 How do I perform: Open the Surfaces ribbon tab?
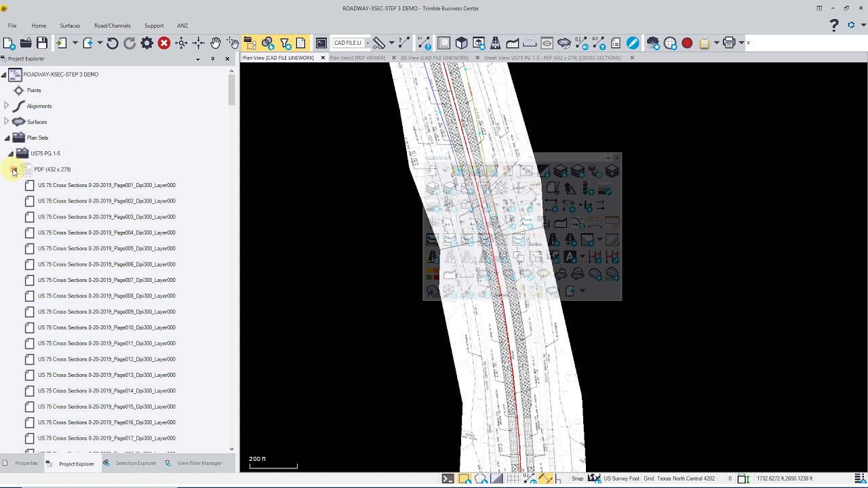pos(70,26)
